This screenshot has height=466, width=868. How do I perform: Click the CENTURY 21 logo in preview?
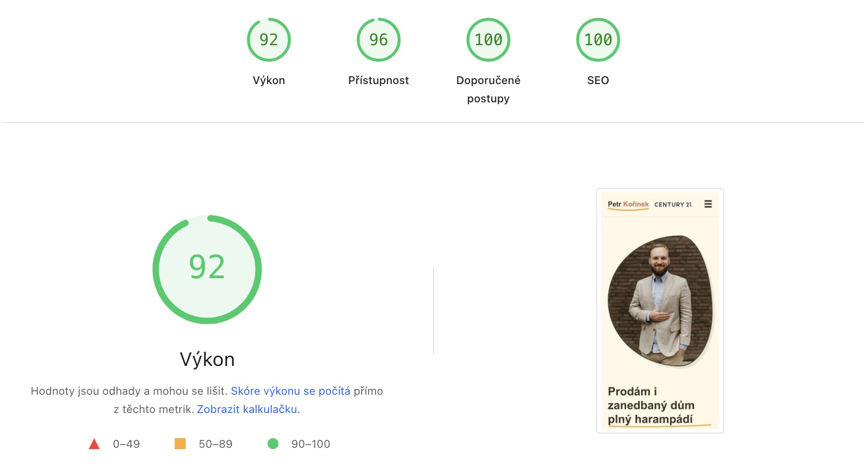(673, 205)
